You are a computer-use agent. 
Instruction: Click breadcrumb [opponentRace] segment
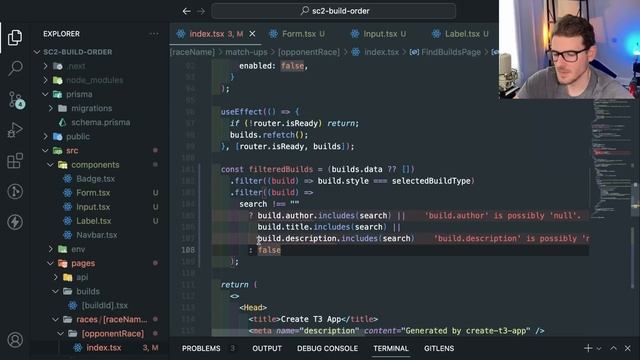(x=309, y=52)
